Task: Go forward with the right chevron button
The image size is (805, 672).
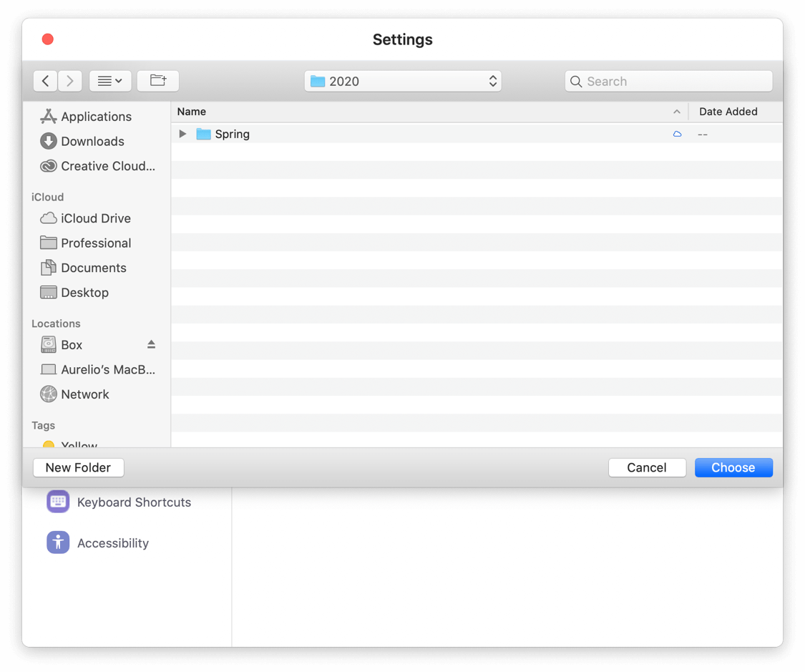Action: (x=70, y=81)
